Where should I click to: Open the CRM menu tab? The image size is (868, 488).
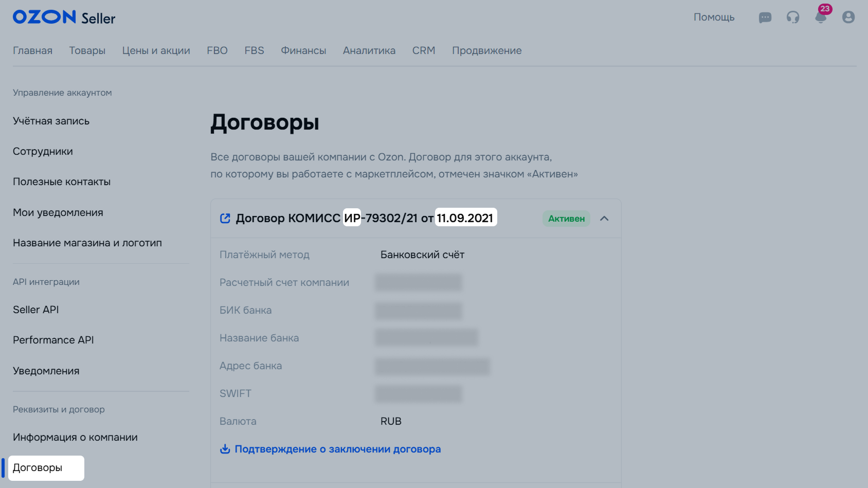424,50
